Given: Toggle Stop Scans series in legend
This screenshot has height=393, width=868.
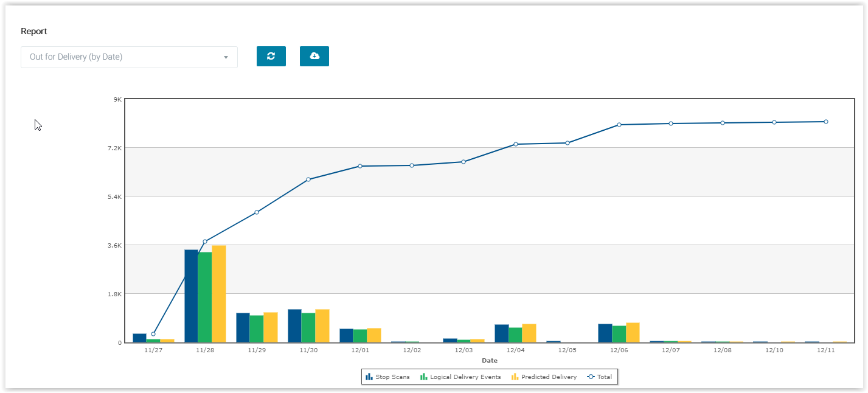Looking at the screenshot, I should [x=392, y=377].
